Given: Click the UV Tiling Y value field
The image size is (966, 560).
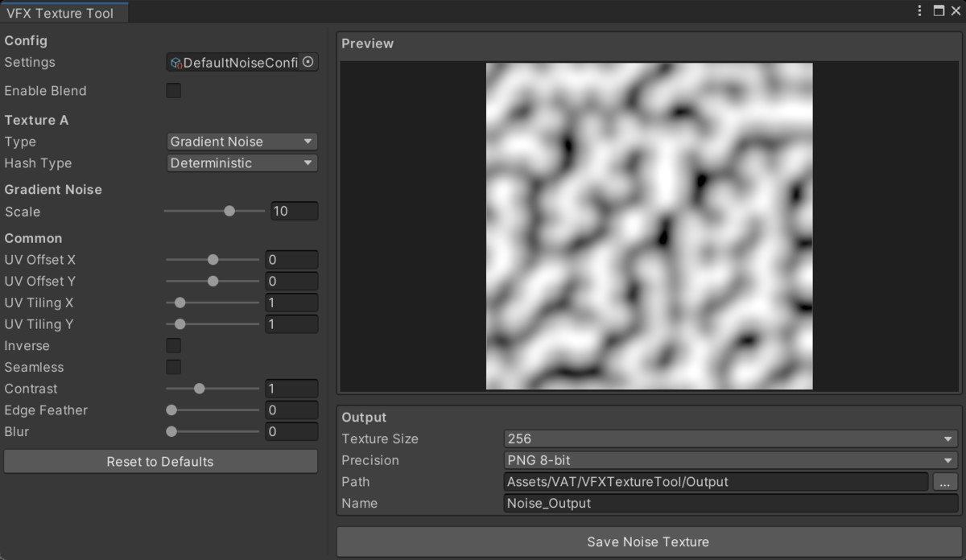Looking at the screenshot, I should (x=291, y=324).
